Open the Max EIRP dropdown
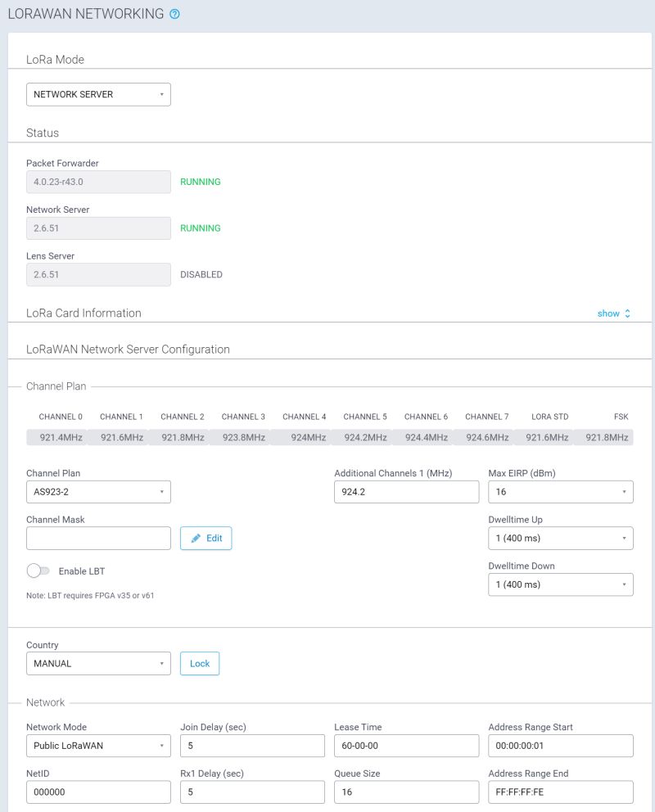 (560, 491)
